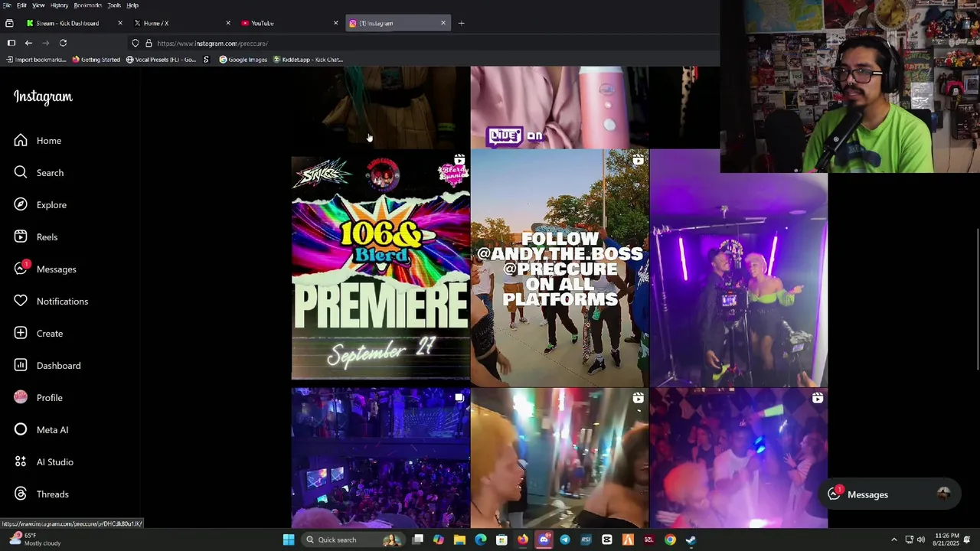This screenshot has height=551, width=980.
Task: Open Google Chrome from taskbar
Action: click(x=670, y=540)
